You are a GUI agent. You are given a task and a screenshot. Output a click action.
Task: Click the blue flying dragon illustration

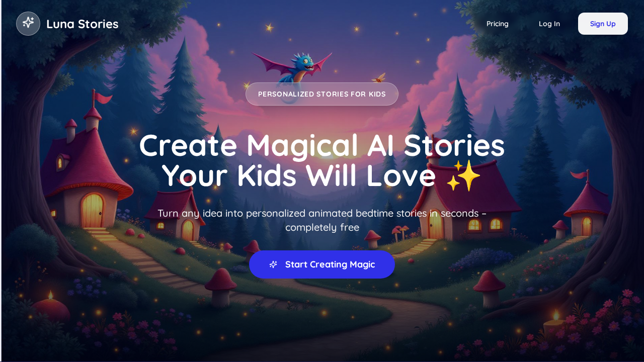tap(294, 69)
